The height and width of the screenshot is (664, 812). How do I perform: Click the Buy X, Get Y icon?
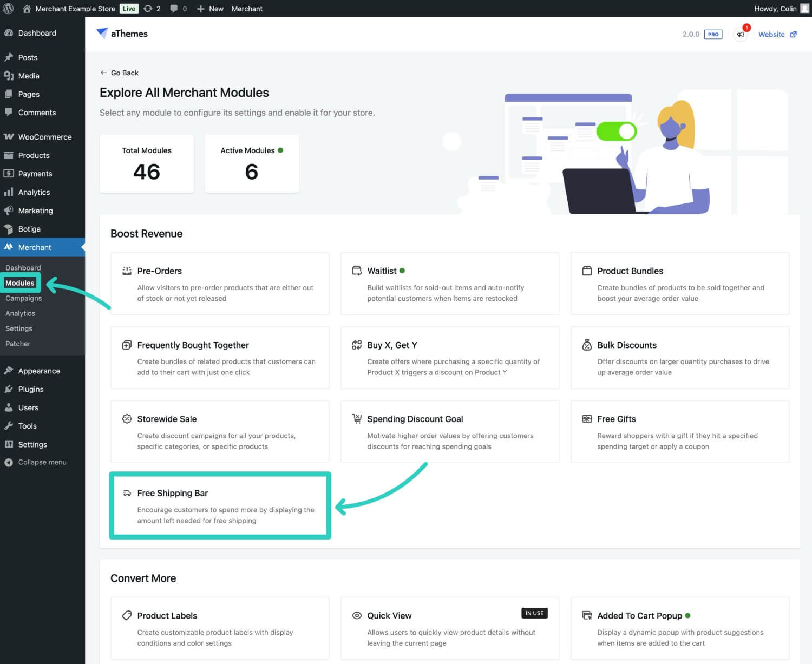(357, 345)
